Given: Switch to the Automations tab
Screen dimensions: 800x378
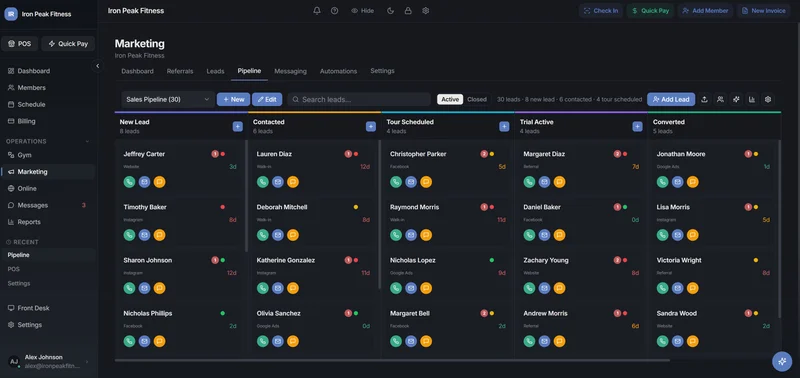Looking at the screenshot, I should point(338,71).
